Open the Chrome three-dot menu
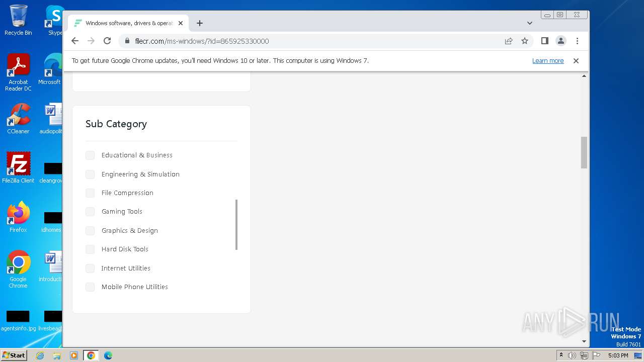 (577, 41)
